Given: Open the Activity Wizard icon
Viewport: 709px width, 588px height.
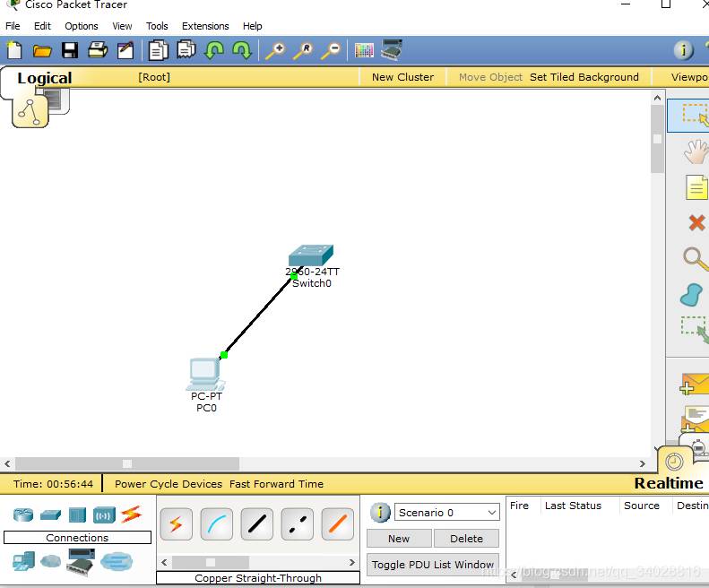Looking at the screenshot, I should [125, 50].
